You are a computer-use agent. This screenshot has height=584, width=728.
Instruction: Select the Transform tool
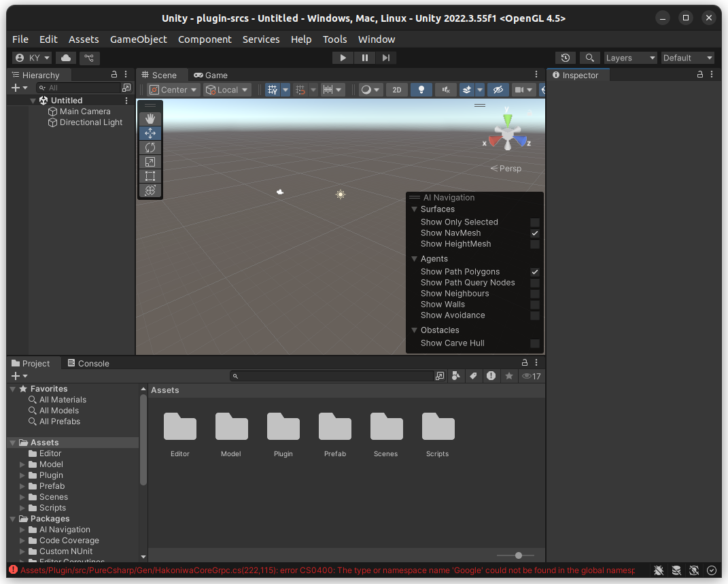[150, 190]
